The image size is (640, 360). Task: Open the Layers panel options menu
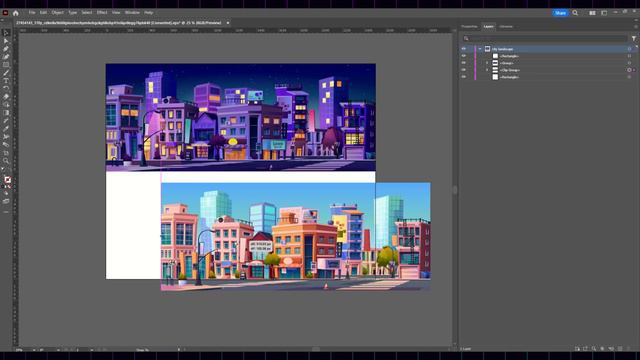click(x=636, y=27)
